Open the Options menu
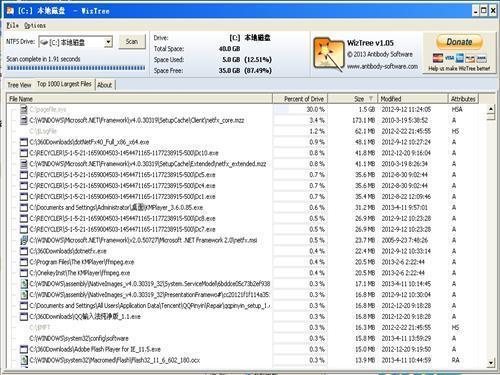The height and width of the screenshot is (375, 500). (x=35, y=25)
